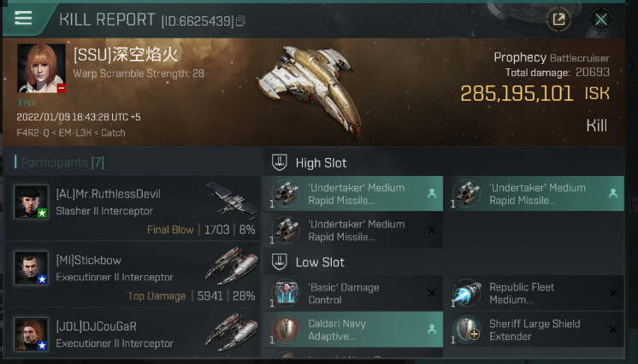
Task: Open DJCouGaR's character portrait
Action: (x=31, y=334)
